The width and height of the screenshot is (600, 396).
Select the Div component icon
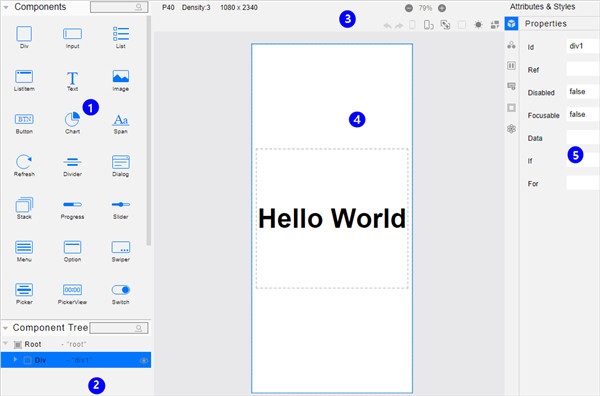pos(24,34)
